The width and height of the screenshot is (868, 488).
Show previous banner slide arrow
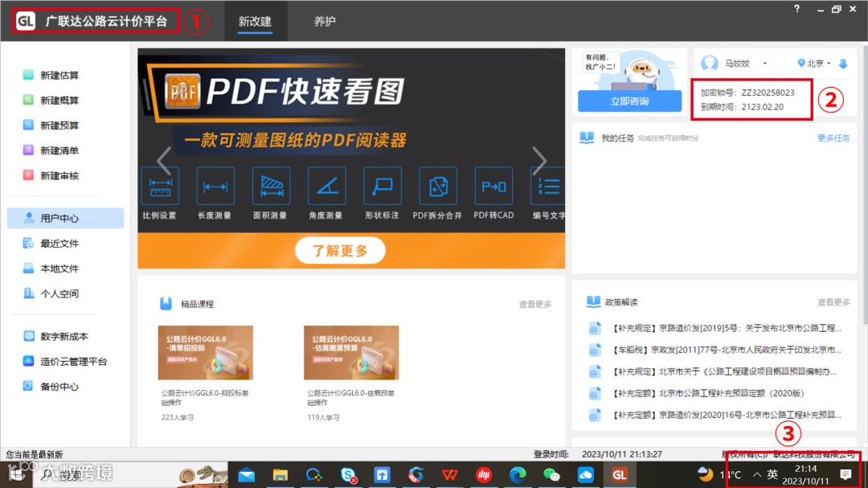[164, 161]
